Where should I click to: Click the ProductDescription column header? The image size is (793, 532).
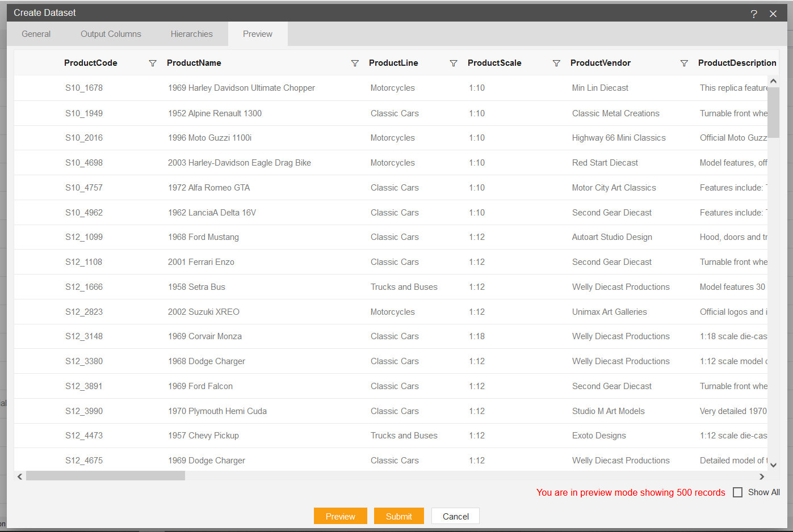point(737,63)
